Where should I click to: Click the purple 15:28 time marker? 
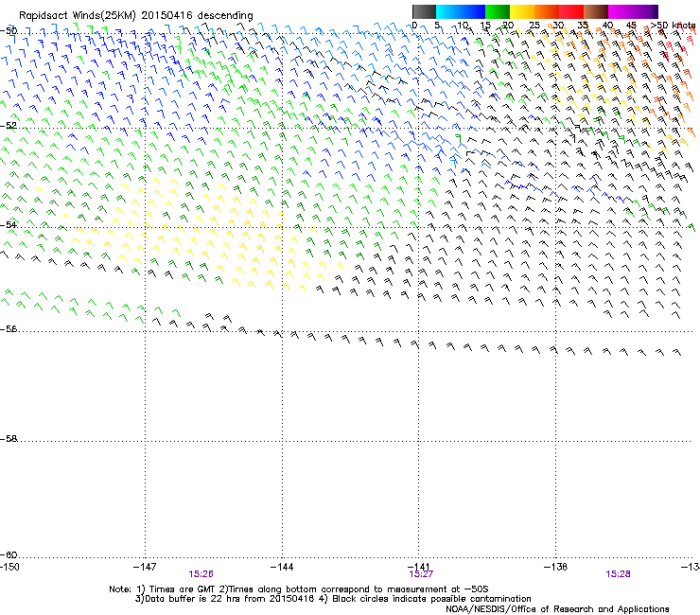coord(618,574)
